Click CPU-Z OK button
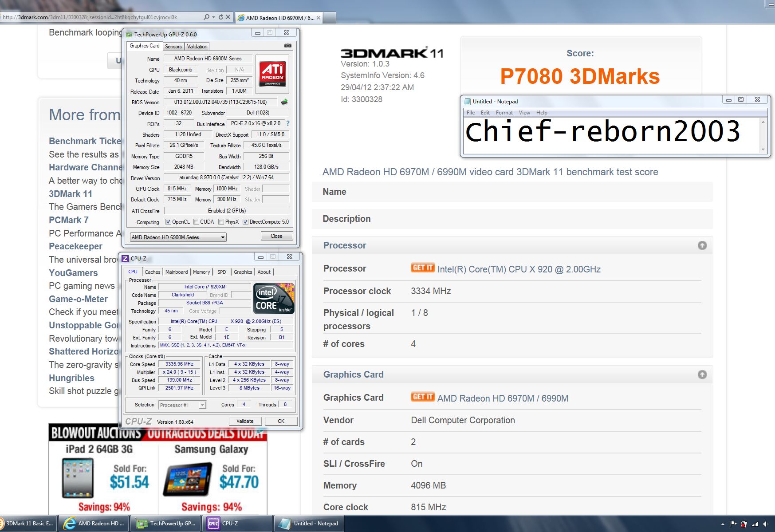Screen dimensions: 775x532 tap(281, 421)
